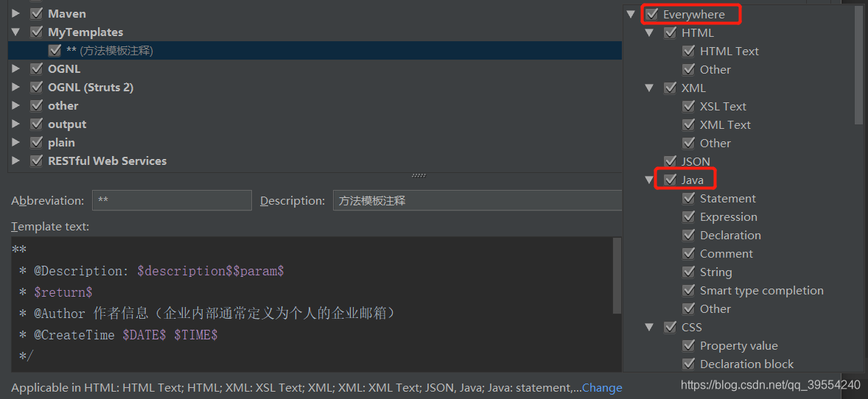Toggle the output group checkbox
The width and height of the screenshot is (868, 399).
(x=37, y=124)
